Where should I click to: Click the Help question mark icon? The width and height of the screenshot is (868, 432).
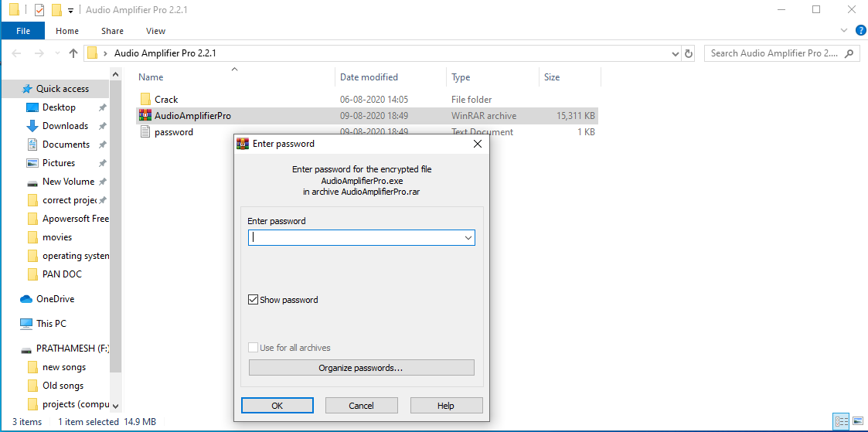tap(860, 30)
